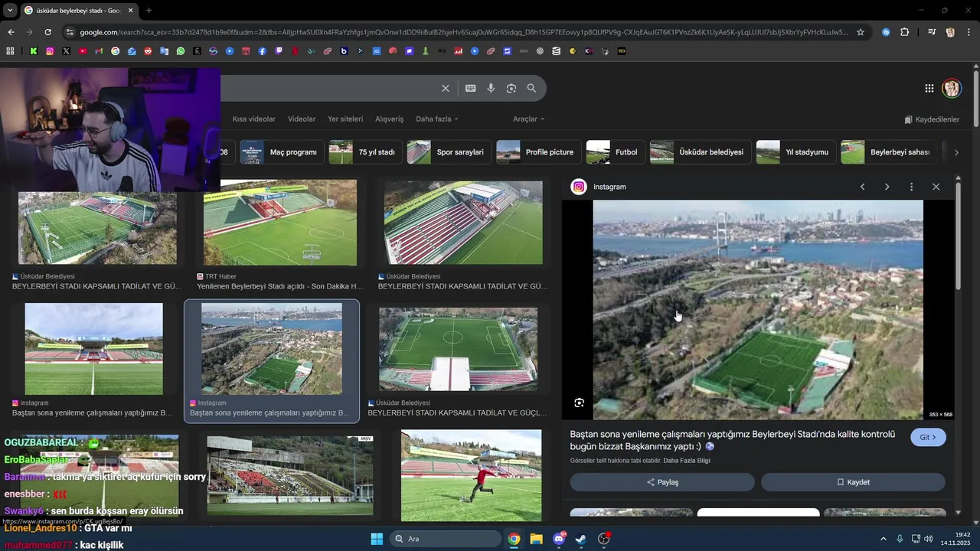Start voice search with microphone icon
980x551 pixels.
(491, 88)
